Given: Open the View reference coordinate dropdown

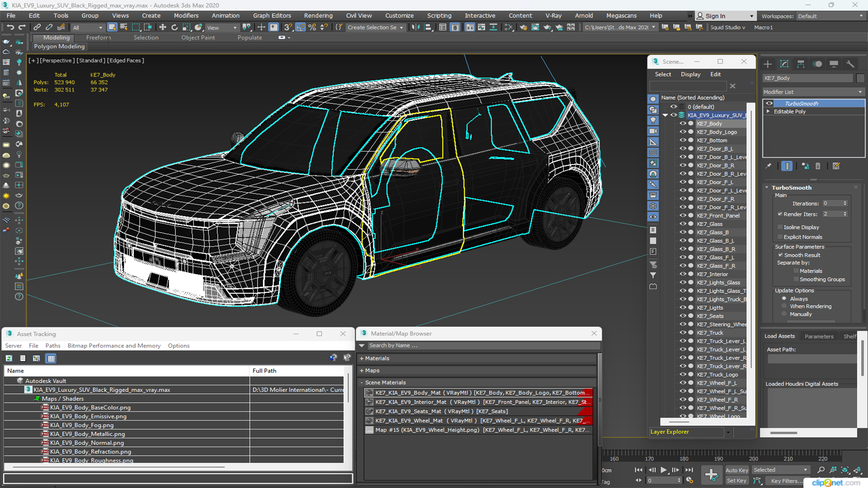Looking at the screenshot, I should 222,28.
